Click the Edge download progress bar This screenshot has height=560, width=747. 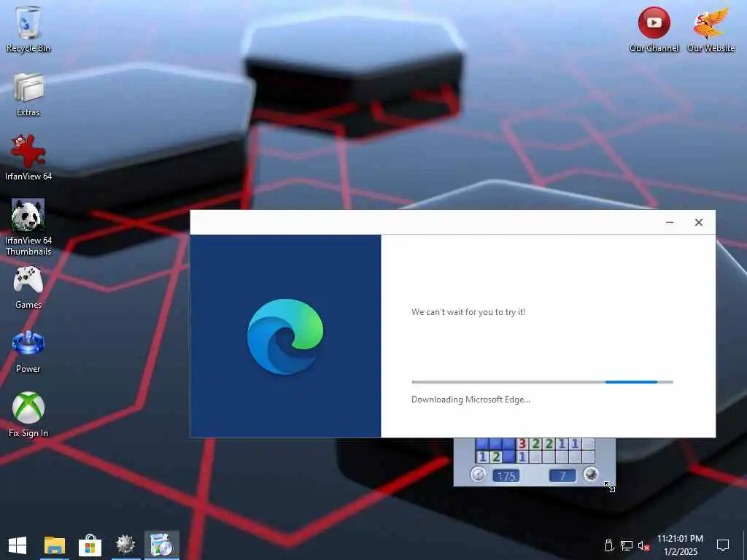[542, 382]
